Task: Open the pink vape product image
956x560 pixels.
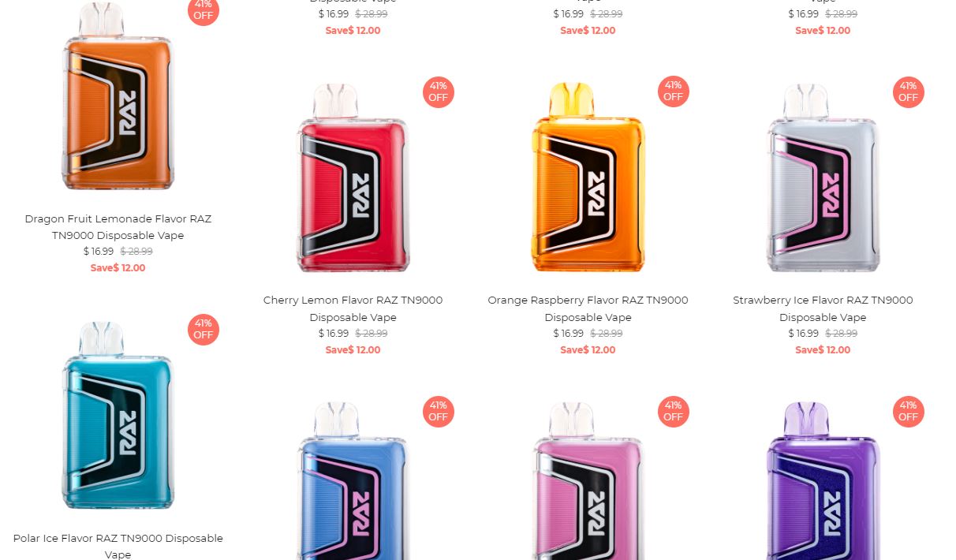Action: (588, 480)
